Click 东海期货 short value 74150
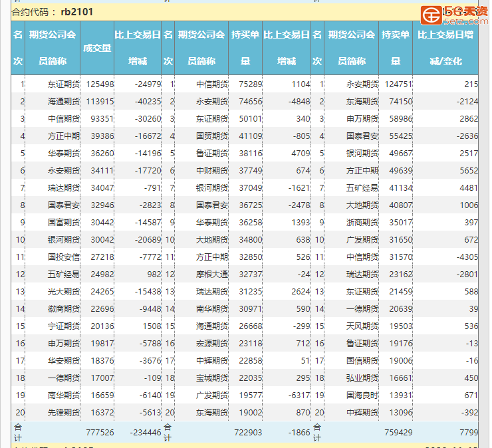The height and width of the screenshot is (448, 492). click(401, 101)
